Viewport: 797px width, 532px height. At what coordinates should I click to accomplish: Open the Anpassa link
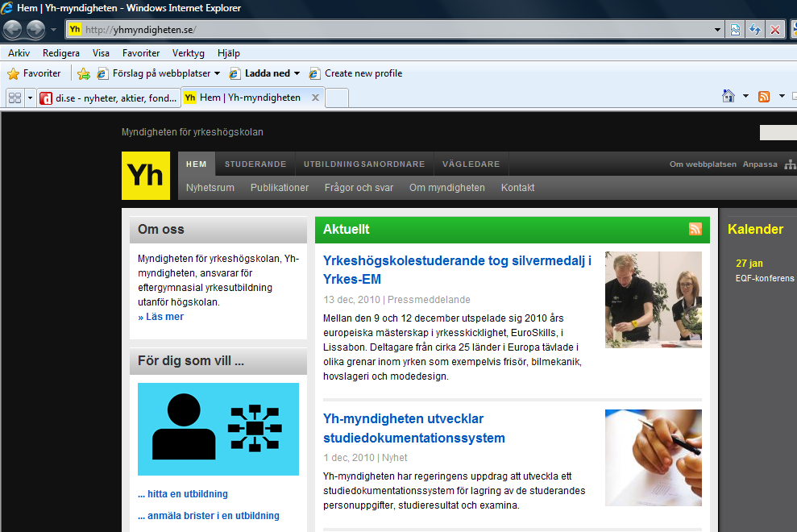coord(760,164)
